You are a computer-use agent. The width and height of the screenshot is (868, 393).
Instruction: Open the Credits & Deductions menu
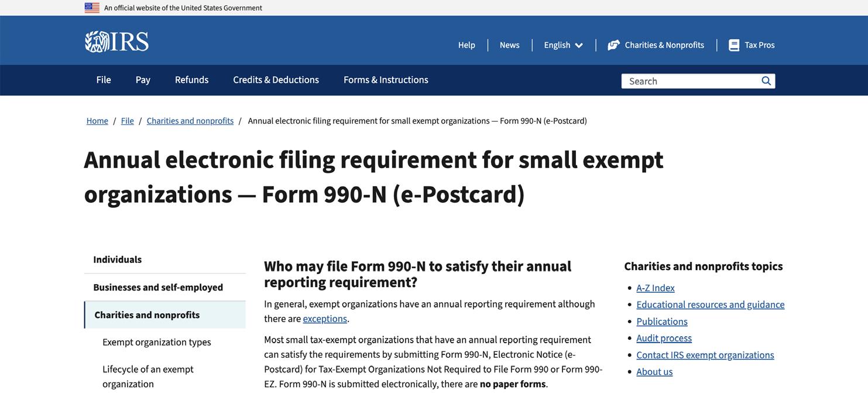pyautogui.click(x=276, y=80)
